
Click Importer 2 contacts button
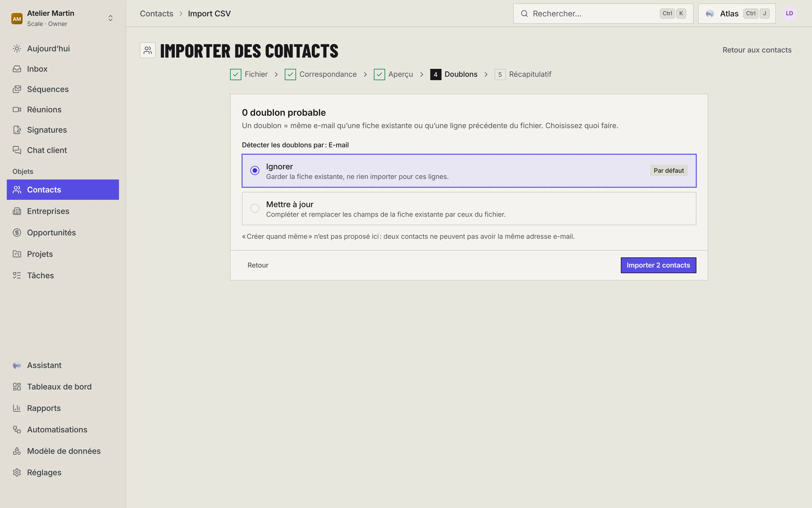click(658, 265)
